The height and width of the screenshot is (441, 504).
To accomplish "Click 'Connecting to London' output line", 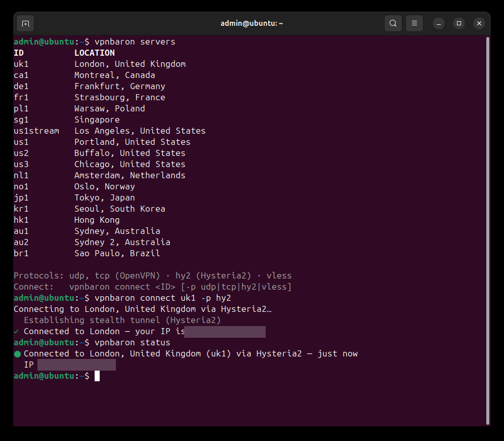I will tap(143, 309).
